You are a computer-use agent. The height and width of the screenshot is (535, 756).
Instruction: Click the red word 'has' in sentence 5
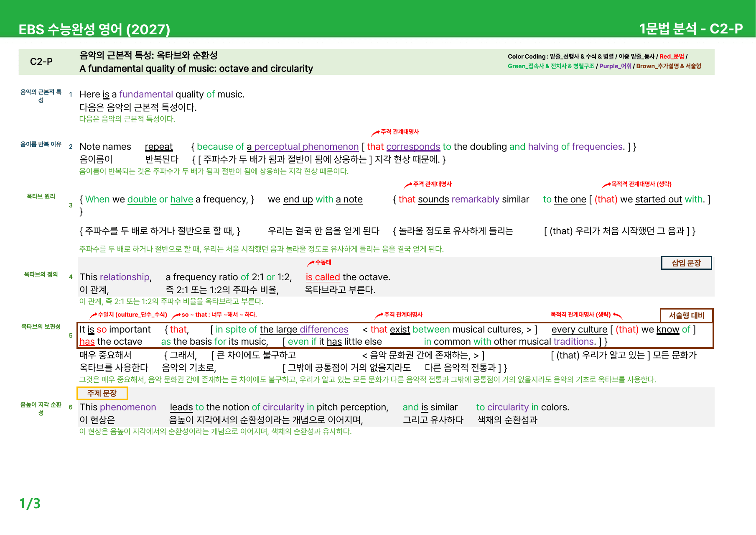[87, 342]
